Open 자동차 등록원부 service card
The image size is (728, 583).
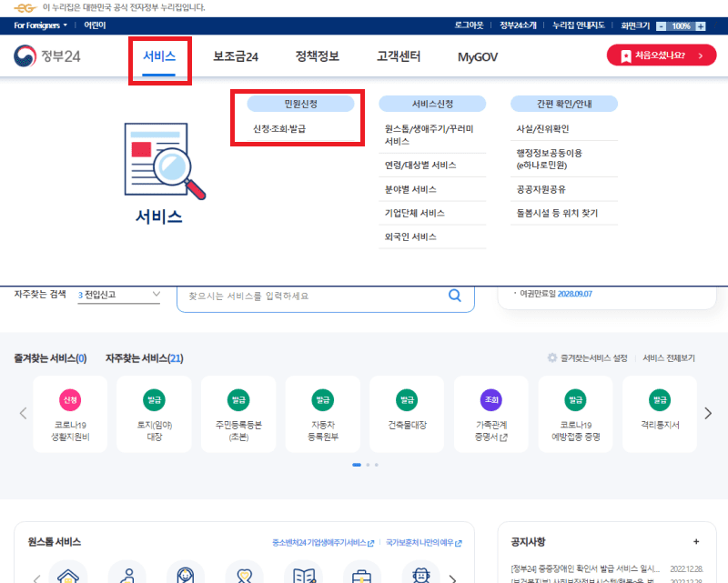[x=323, y=414]
